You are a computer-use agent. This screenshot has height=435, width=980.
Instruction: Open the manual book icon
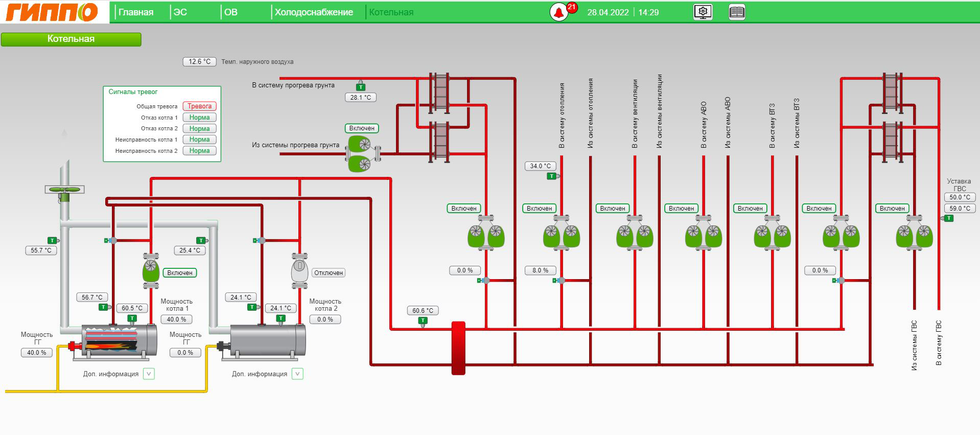tap(736, 12)
